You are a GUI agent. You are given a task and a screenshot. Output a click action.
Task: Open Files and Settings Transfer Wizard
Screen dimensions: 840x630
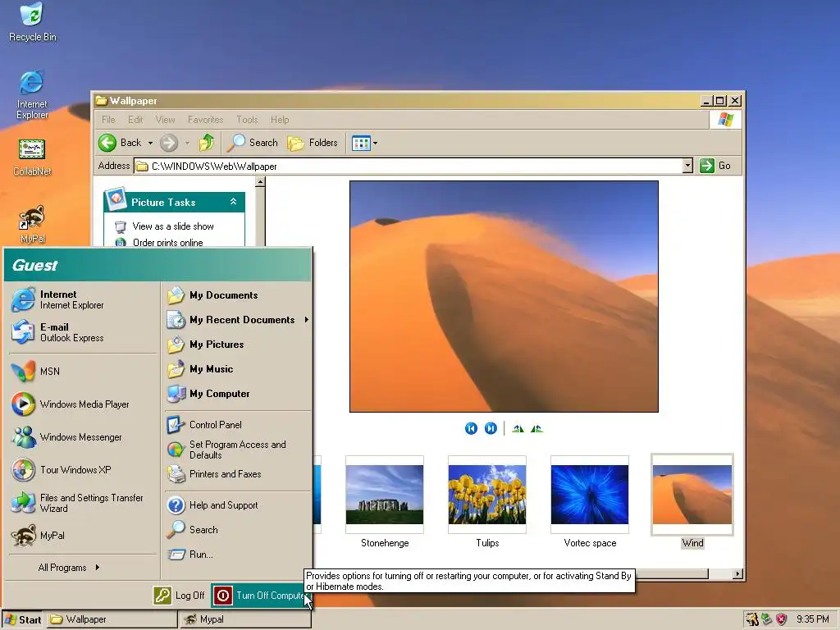pyautogui.click(x=83, y=503)
